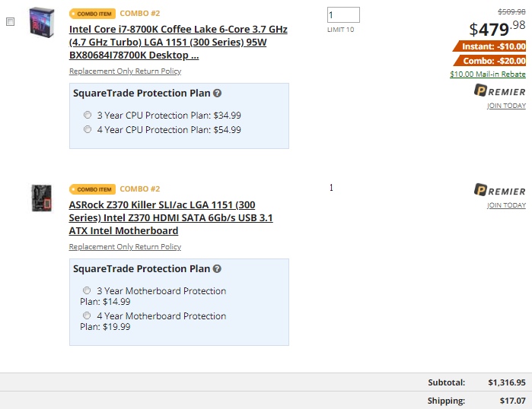
Task: Click the Combo Item badge on the motherboard
Action: coord(92,189)
